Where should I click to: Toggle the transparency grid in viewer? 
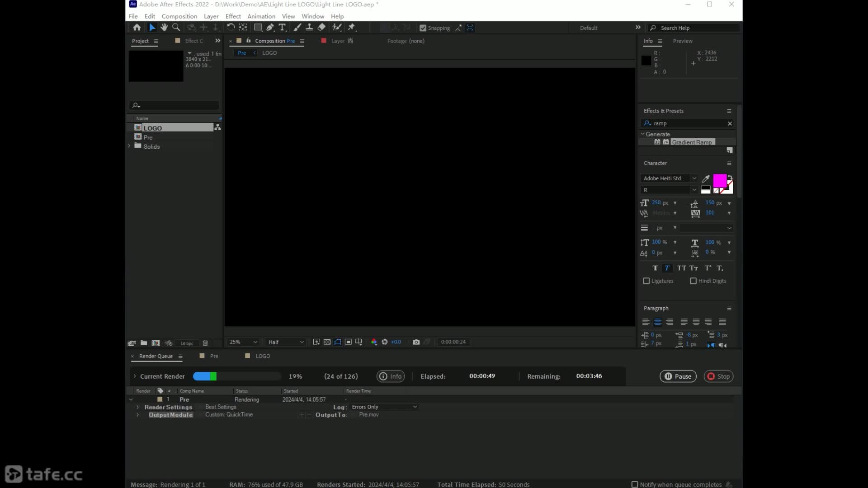(x=327, y=342)
